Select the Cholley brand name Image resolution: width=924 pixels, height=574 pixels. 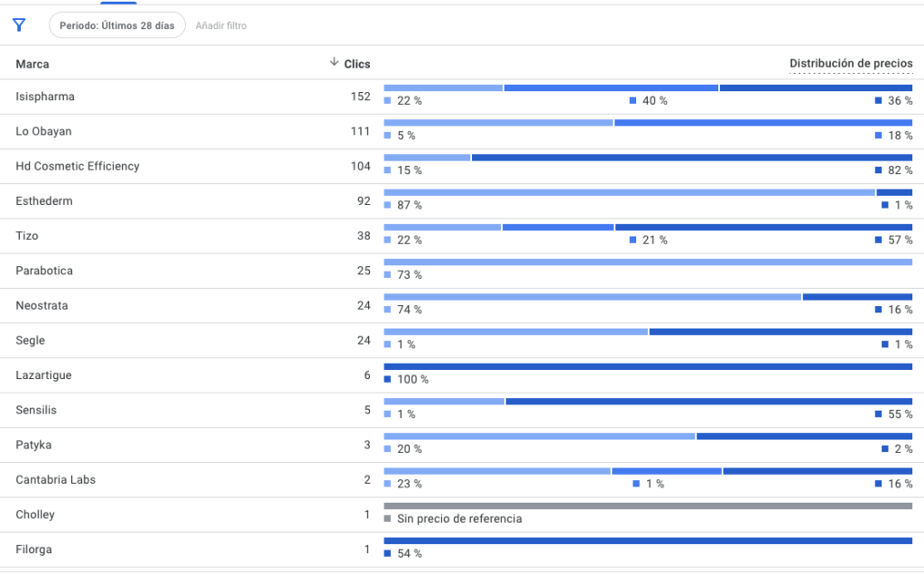click(x=35, y=514)
